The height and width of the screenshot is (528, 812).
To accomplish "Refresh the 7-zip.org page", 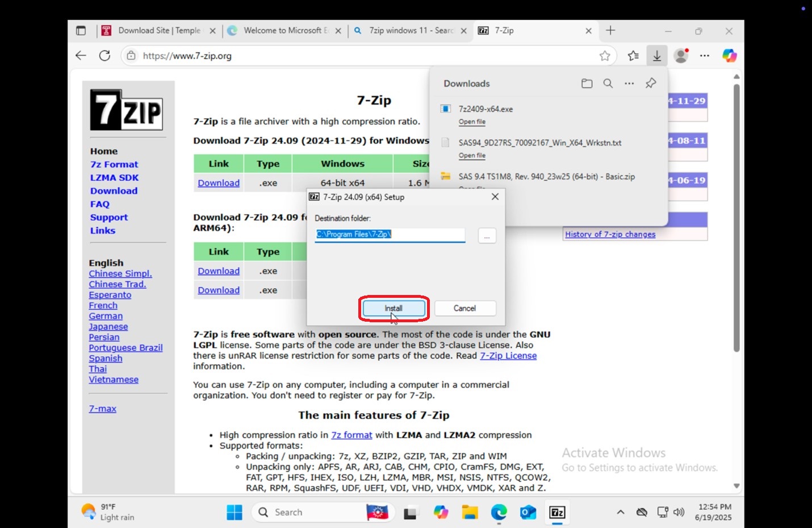I will (104, 56).
